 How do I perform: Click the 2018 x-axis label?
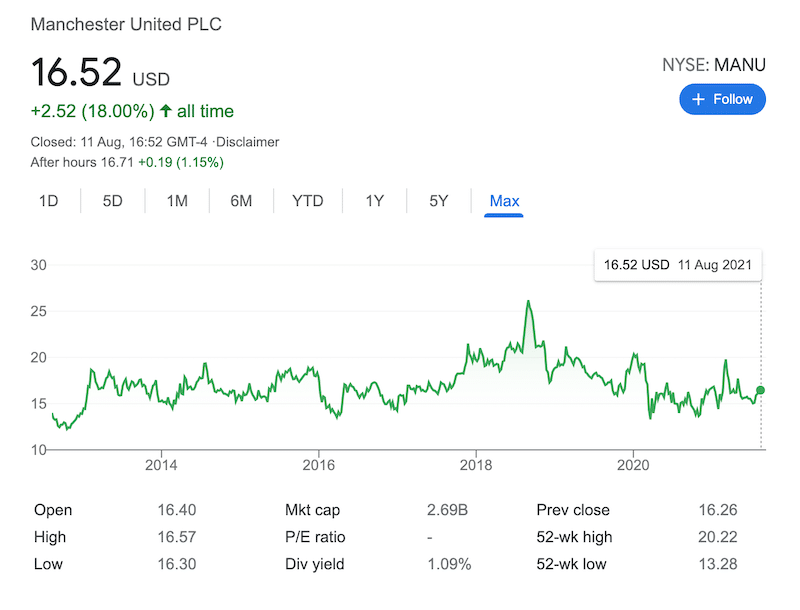click(x=476, y=465)
